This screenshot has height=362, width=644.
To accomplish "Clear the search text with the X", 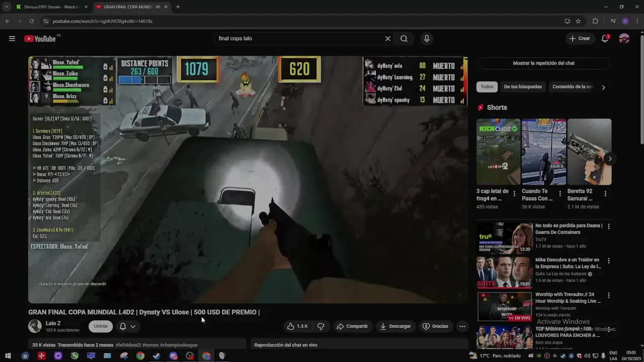I will [388, 39].
